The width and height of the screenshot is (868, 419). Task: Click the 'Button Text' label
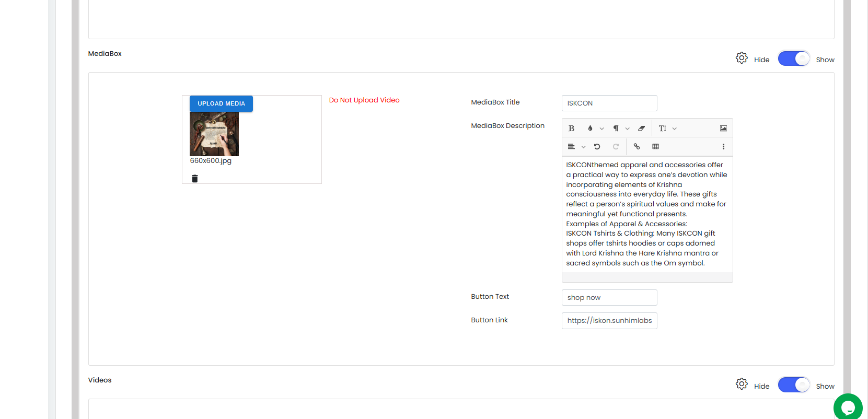pyautogui.click(x=490, y=297)
